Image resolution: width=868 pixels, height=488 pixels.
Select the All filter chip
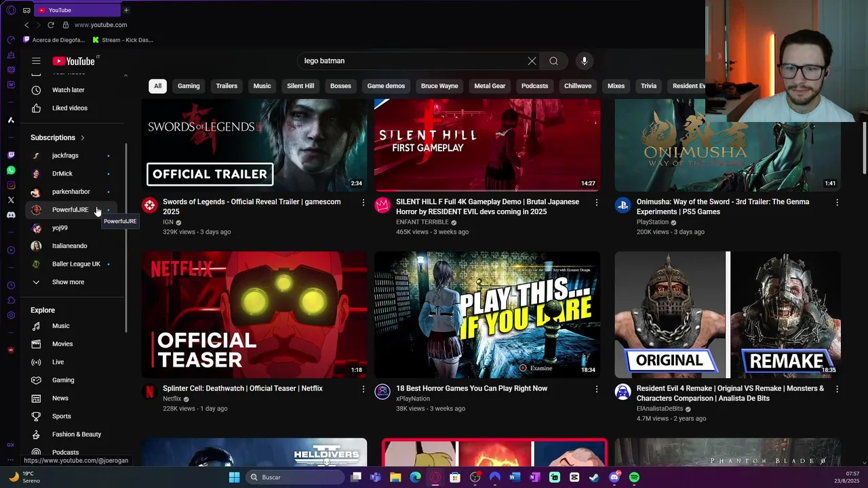point(157,86)
